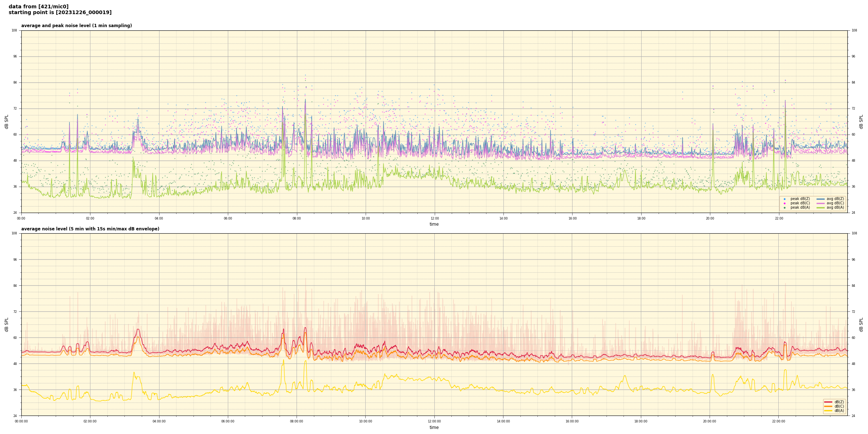868x434 pixels.
Task: Click the 'data from [421/mic0]' header text
Action: pos(38,7)
